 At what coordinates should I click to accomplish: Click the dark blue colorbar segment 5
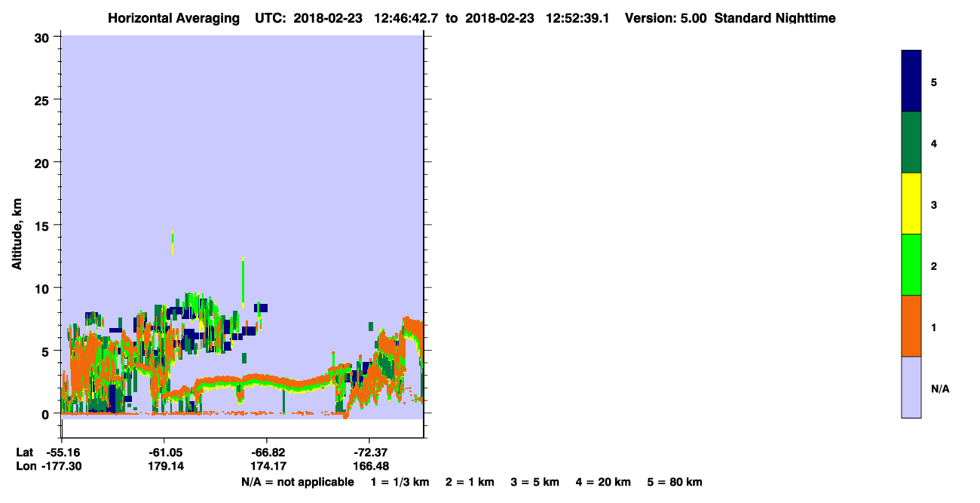point(911,81)
